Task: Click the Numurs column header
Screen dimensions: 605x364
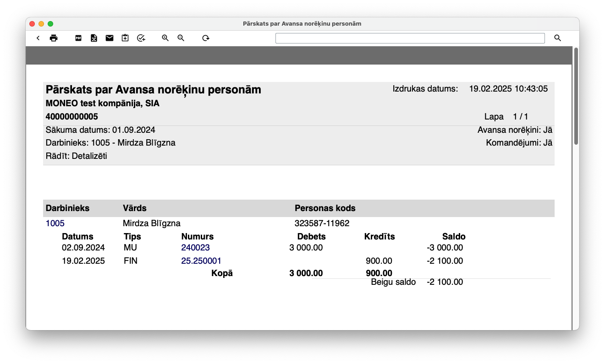Action: click(198, 237)
